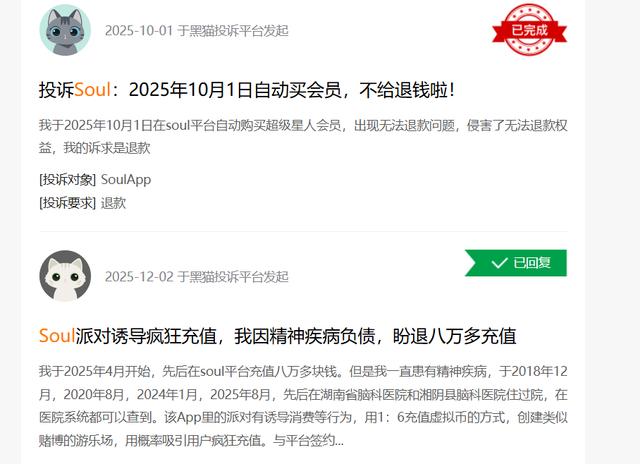This screenshot has width=640, height=464.
Task: Open the complaint about 盼退八万多充值
Action: click(x=278, y=336)
